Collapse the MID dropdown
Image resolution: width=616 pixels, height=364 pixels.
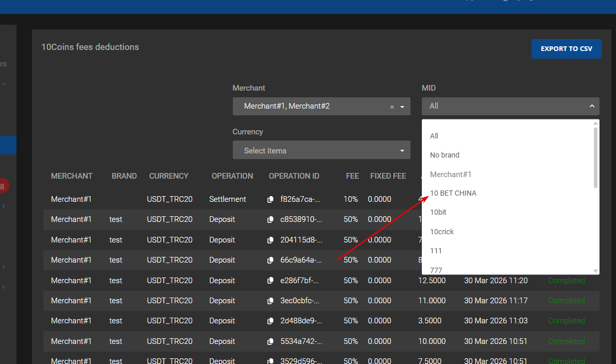(591, 106)
